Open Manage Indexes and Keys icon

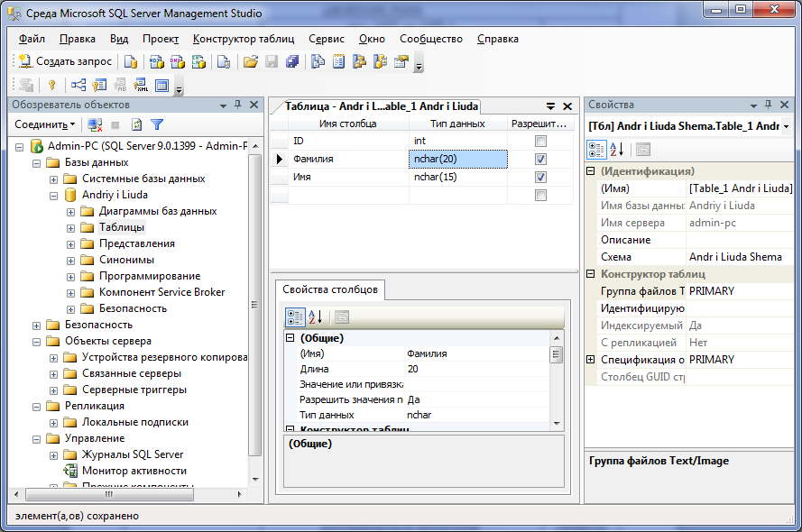coord(99,85)
